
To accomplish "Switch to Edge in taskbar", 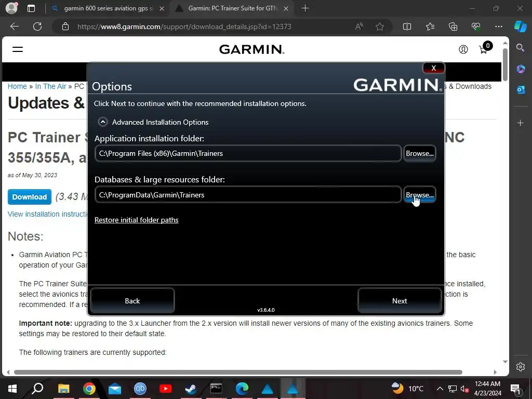I will click(242, 389).
